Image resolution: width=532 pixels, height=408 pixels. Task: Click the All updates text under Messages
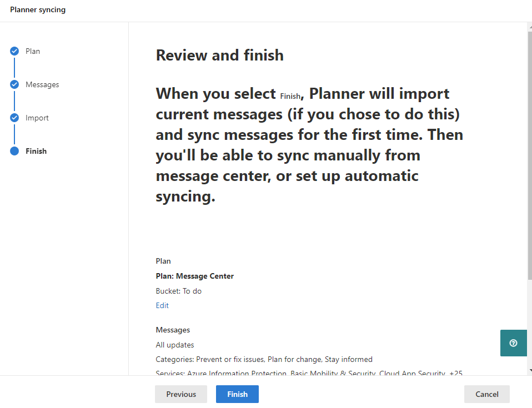[x=175, y=345]
